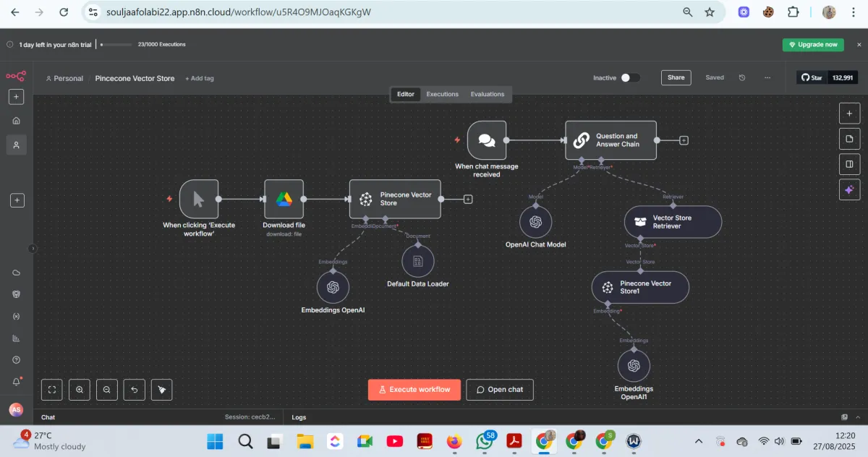The width and height of the screenshot is (868, 457).
Task: Open the templates cube icon in sidebar
Action: (17, 294)
